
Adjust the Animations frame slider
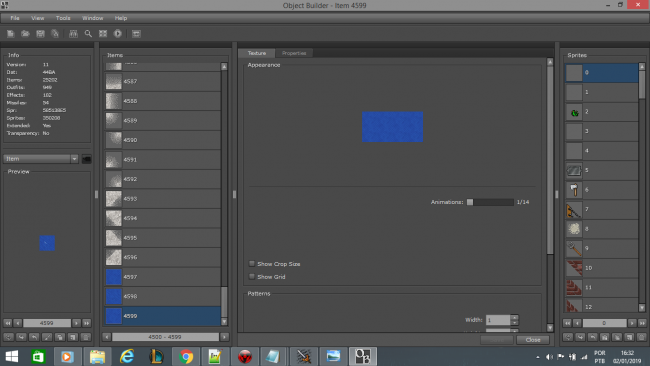pos(490,202)
